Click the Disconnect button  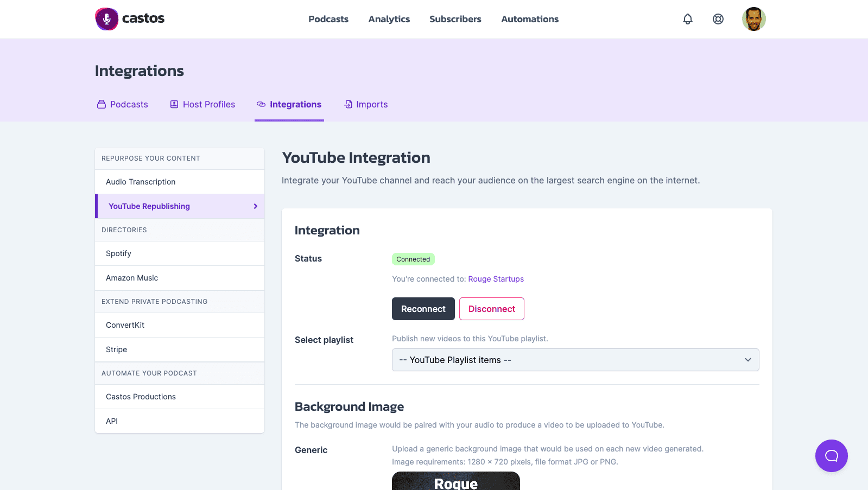492,309
